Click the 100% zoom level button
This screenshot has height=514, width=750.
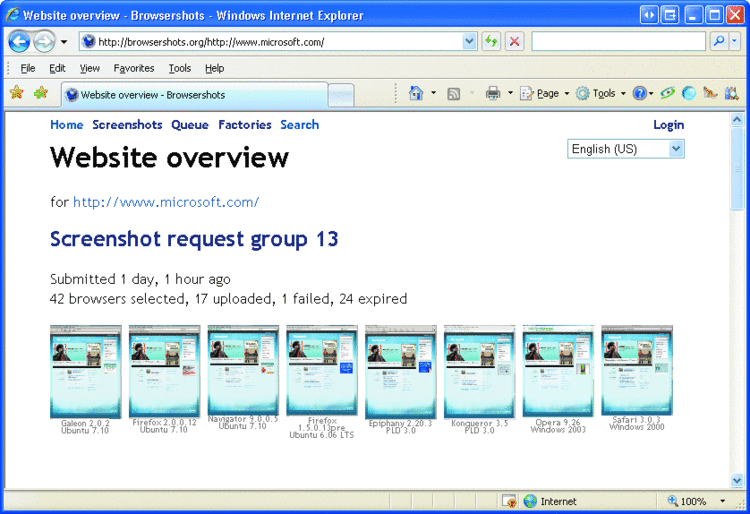click(687, 501)
